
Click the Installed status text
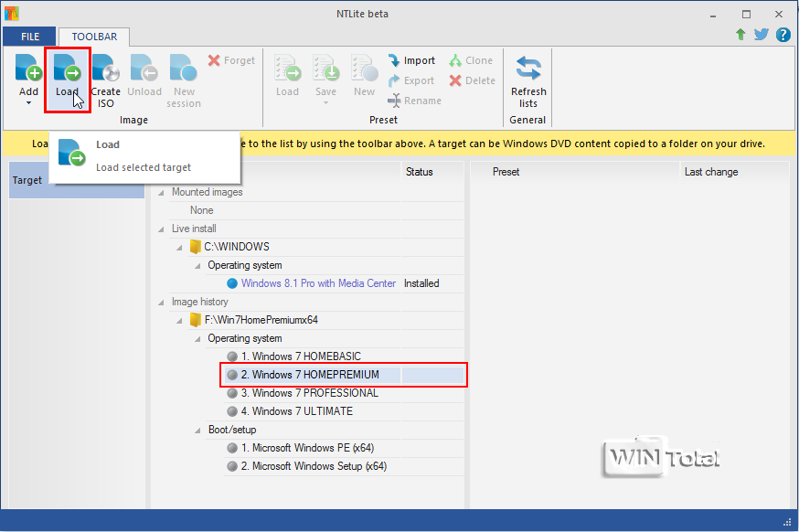[421, 283]
